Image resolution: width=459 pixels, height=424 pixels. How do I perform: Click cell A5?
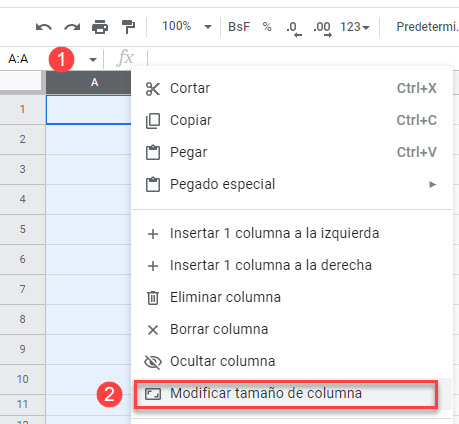89,230
